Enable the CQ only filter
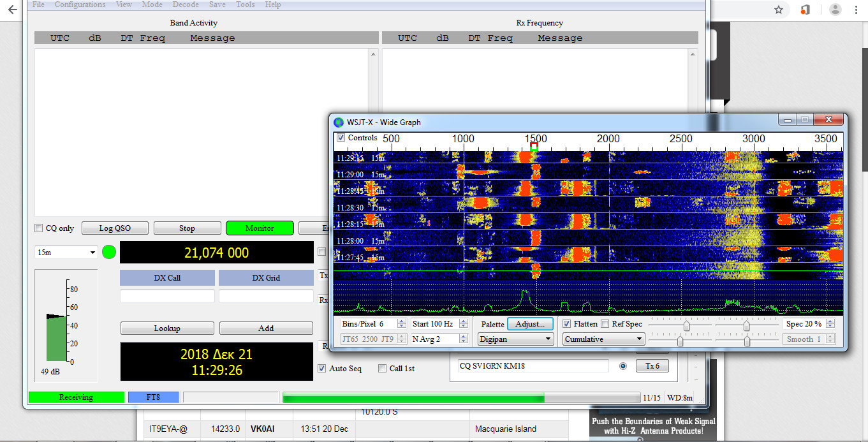Screen dimensions: 868x442 [x=39, y=228]
